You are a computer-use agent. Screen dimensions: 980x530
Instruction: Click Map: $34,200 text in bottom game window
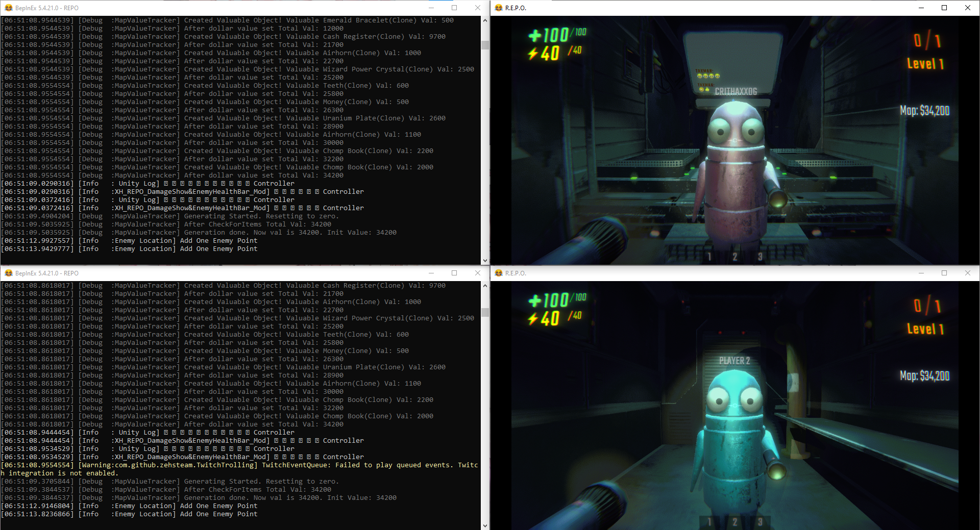tap(924, 376)
